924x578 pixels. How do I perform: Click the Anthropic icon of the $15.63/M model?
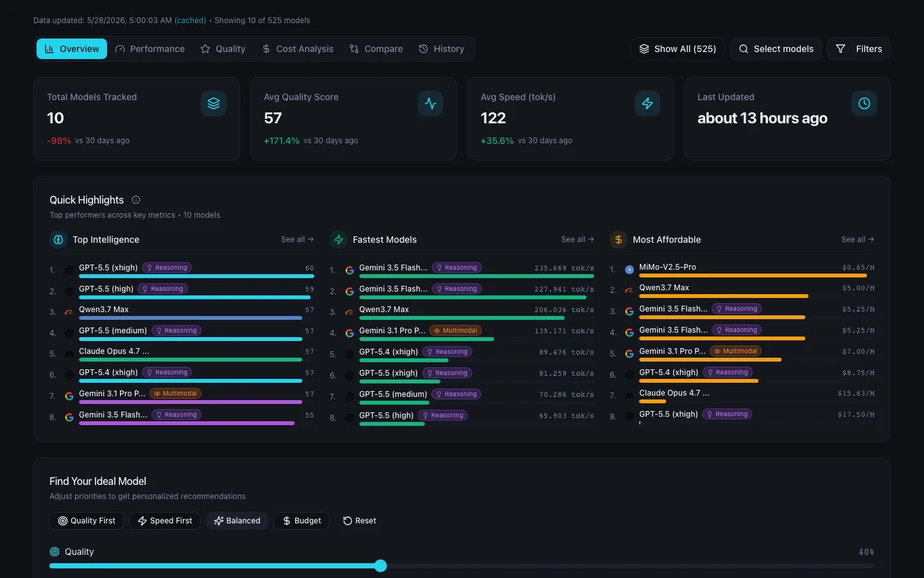[x=629, y=396]
